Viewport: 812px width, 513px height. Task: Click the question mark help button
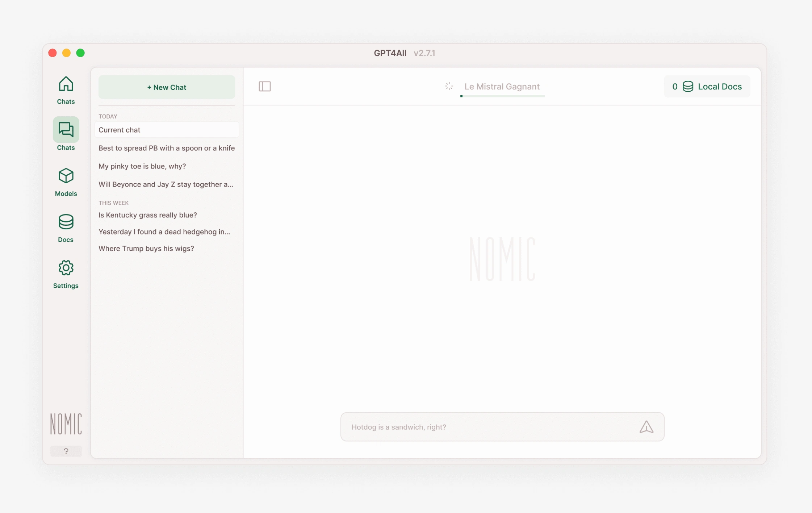66,451
